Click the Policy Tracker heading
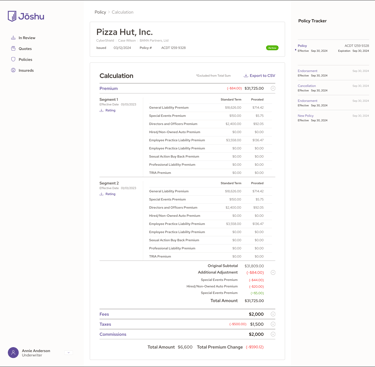The height and width of the screenshot is (367, 375). point(312,21)
